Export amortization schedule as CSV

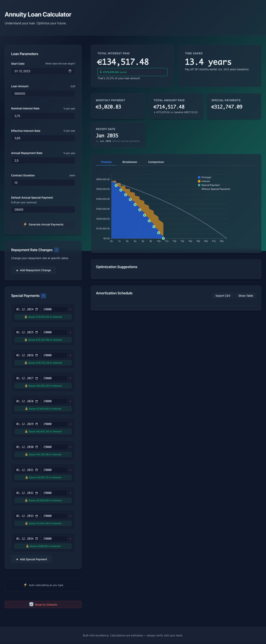pos(223,296)
